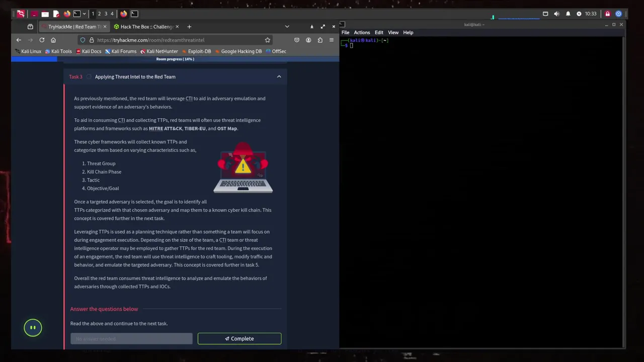Bookmark this page with the star
This screenshot has width=644, height=362.
(267, 40)
